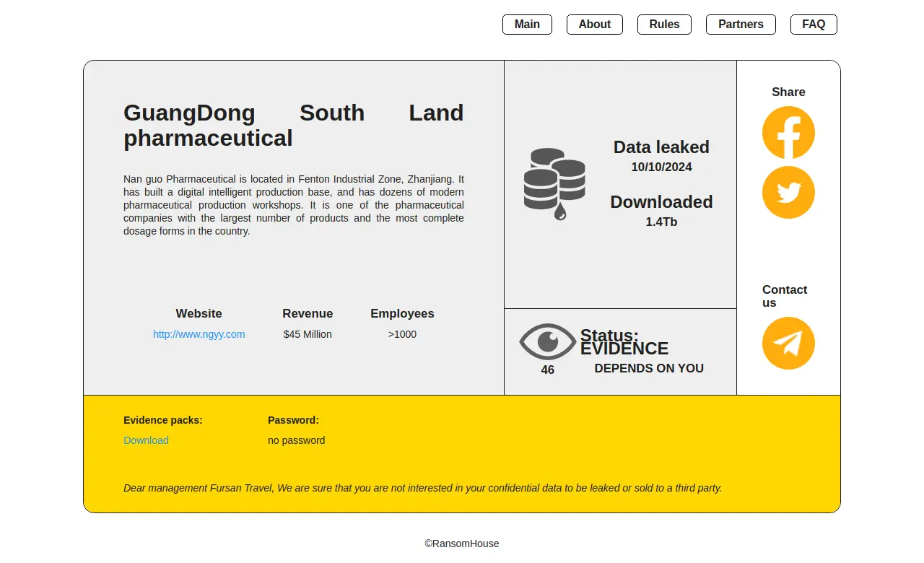Go to the About page
This screenshot has width=924, height=563.
click(594, 25)
